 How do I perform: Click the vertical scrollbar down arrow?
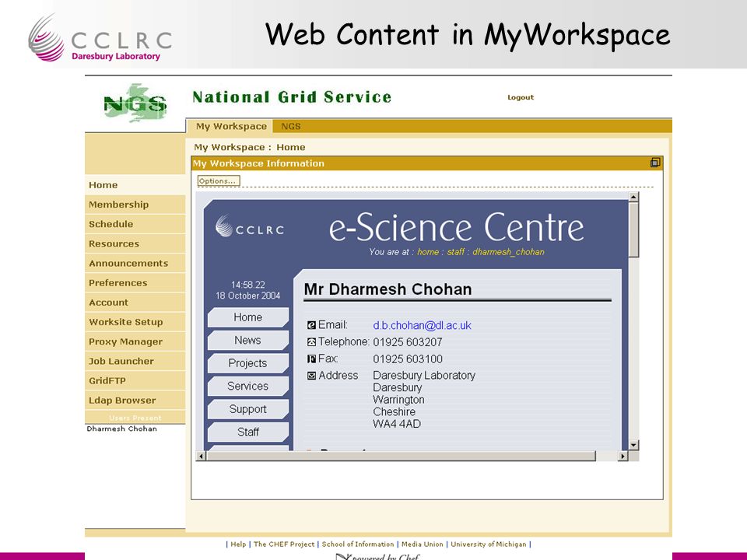click(x=633, y=445)
